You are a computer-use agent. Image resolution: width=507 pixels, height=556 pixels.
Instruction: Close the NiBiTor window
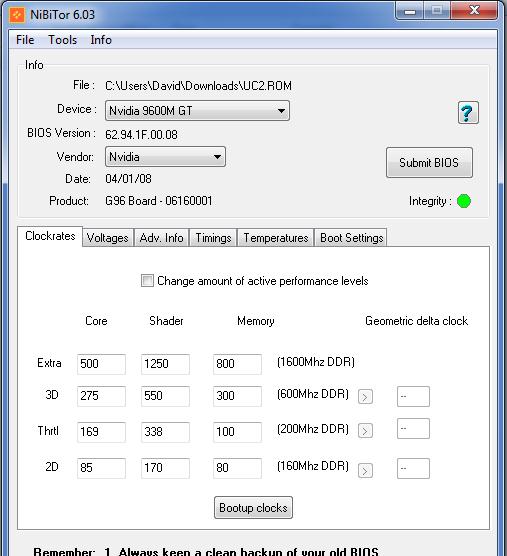[474, 11]
